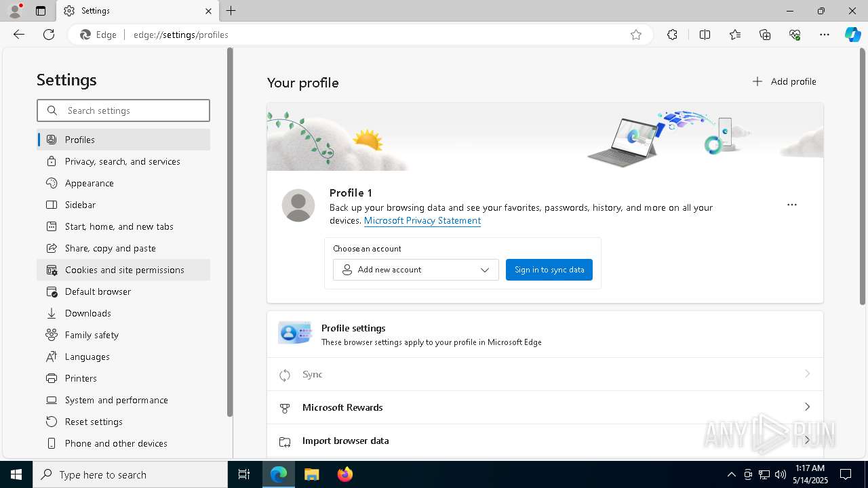The width and height of the screenshot is (868, 488).
Task: Go back with the back arrow
Action: (x=19, y=35)
